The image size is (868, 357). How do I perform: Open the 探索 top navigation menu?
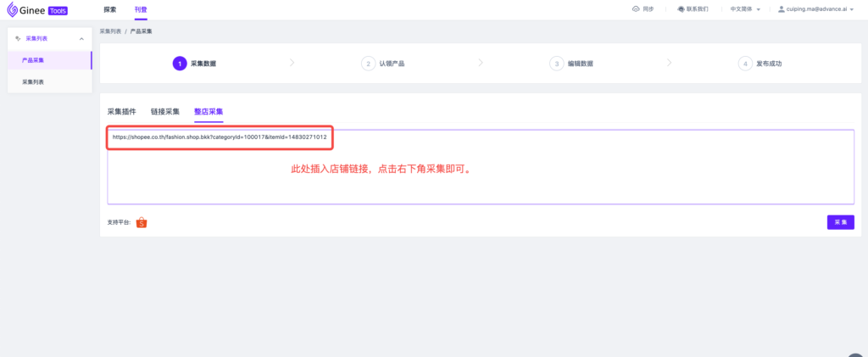pos(110,8)
